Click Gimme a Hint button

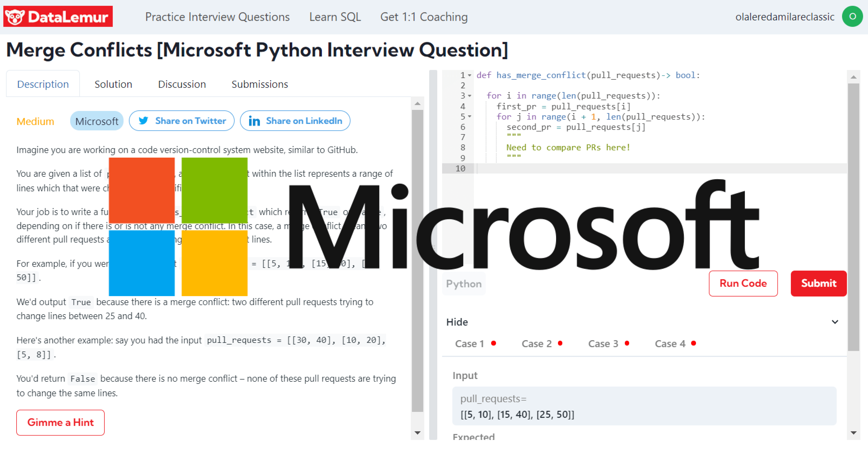[x=60, y=422]
